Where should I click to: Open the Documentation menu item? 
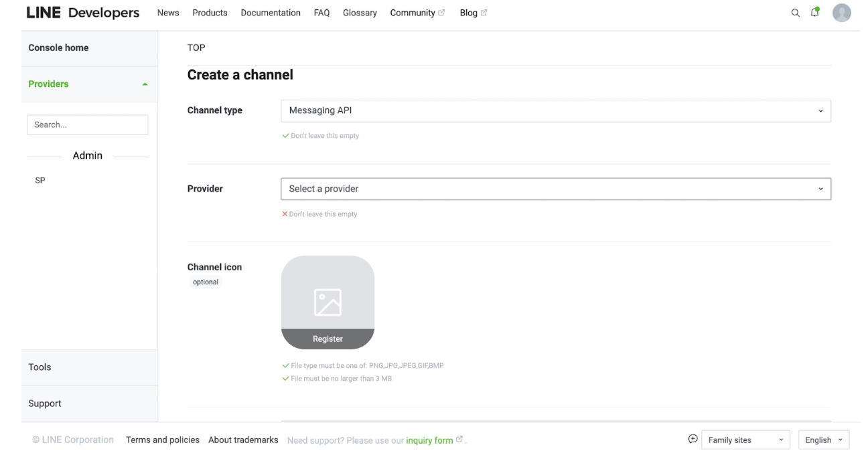271,13
